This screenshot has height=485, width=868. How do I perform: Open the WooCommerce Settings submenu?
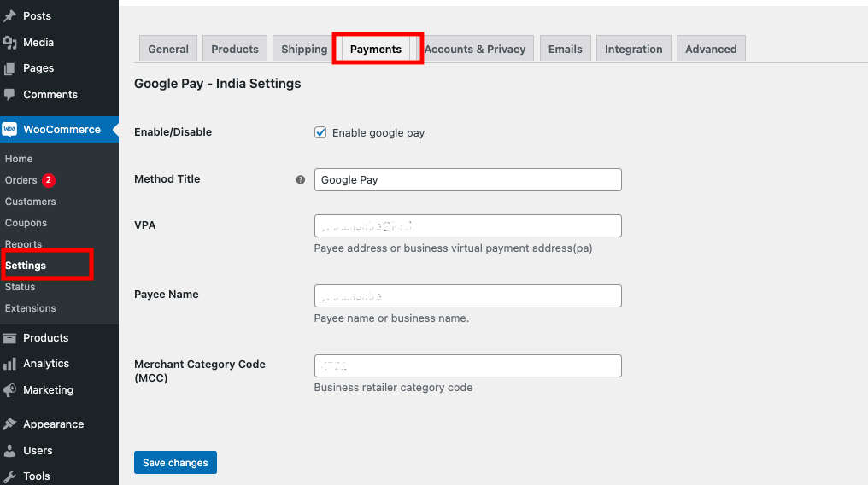tap(26, 266)
